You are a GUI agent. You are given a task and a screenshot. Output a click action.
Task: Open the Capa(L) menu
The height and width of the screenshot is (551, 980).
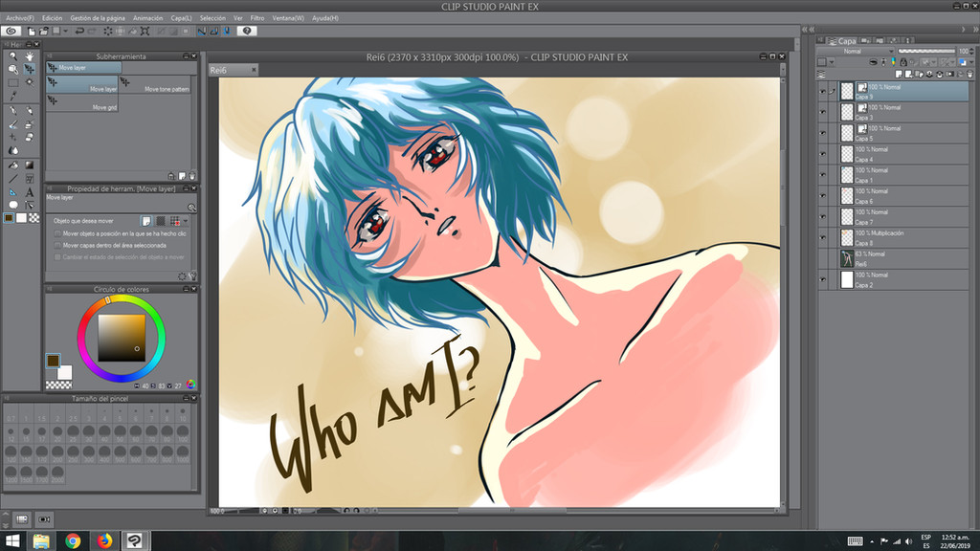[181, 18]
